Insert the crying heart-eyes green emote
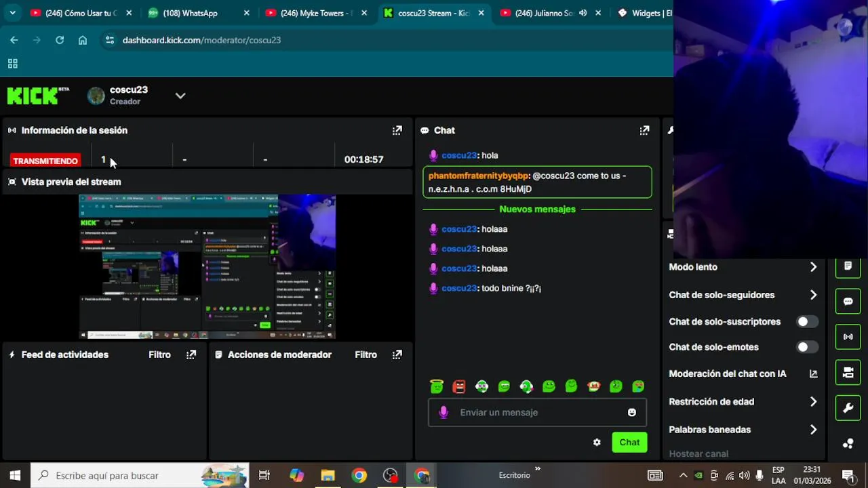The width and height of the screenshot is (868, 488). pyautogui.click(x=638, y=386)
